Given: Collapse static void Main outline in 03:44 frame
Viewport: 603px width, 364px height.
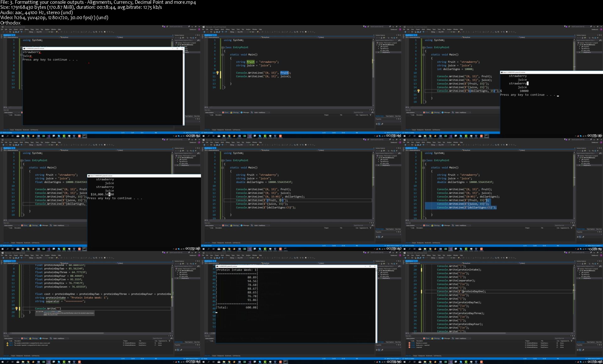Looking at the screenshot, I should (x=222, y=55).
